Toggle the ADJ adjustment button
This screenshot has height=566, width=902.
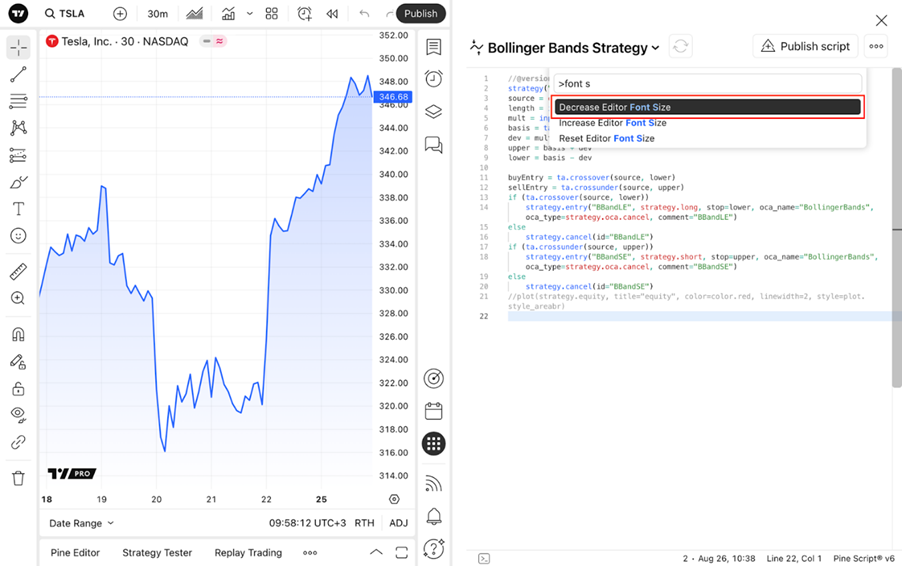399,523
